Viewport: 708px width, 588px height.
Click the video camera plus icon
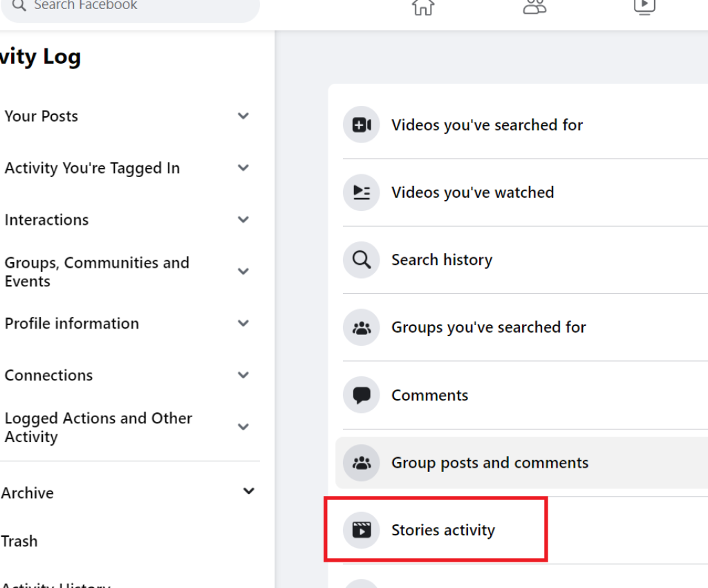click(361, 125)
